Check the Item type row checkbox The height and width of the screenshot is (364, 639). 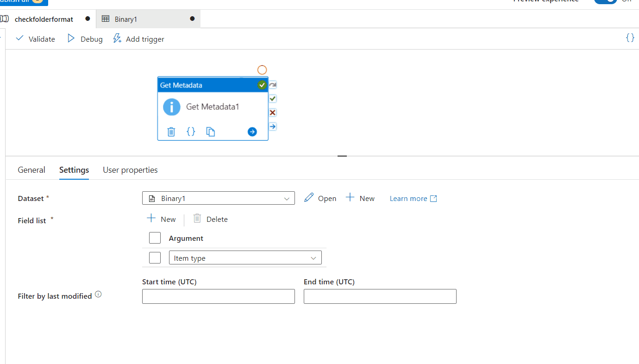[x=155, y=257]
